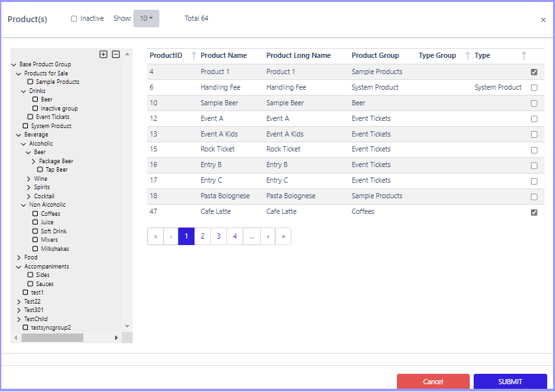Close the Product(s) dialog with X
The height and width of the screenshot is (392, 555).
point(543,20)
